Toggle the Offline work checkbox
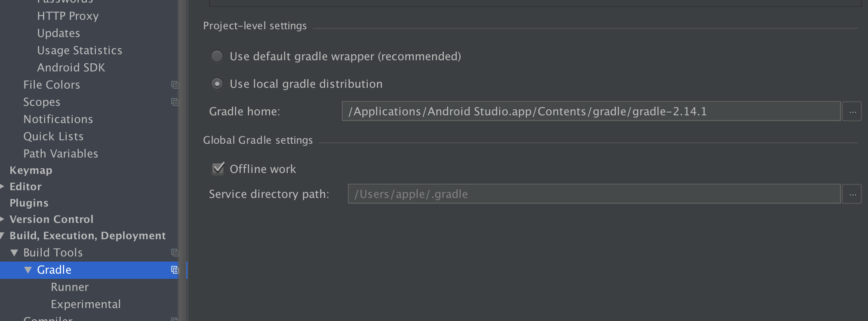 [218, 168]
